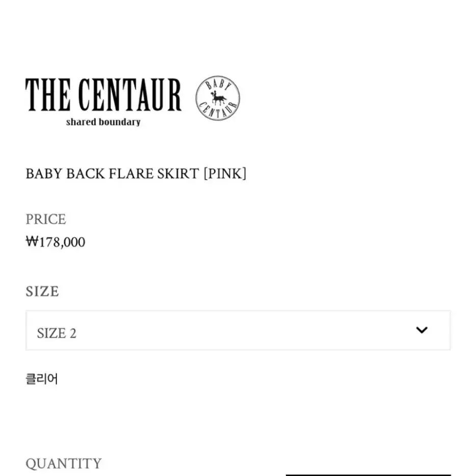
Task: Click the word THE in the main logo
Action: pos(48,94)
